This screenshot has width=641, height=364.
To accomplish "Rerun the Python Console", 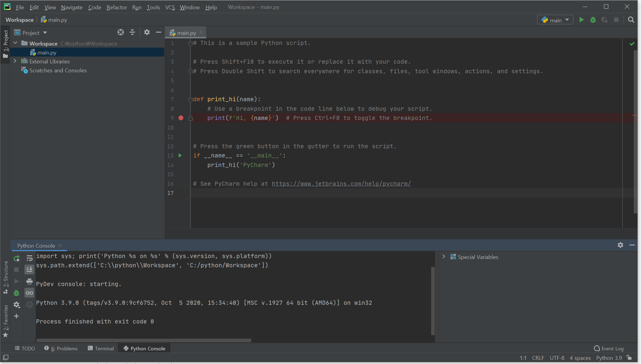I will (17, 258).
